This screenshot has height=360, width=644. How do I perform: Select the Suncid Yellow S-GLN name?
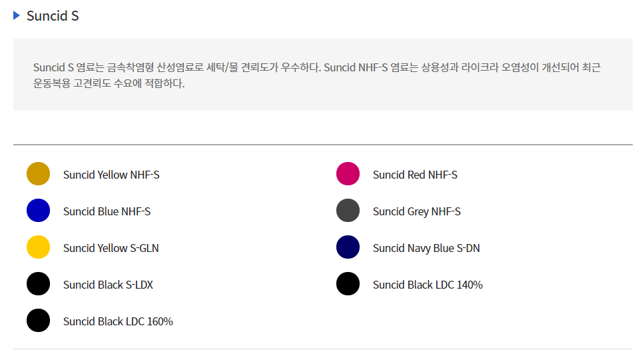click(111, 248)
